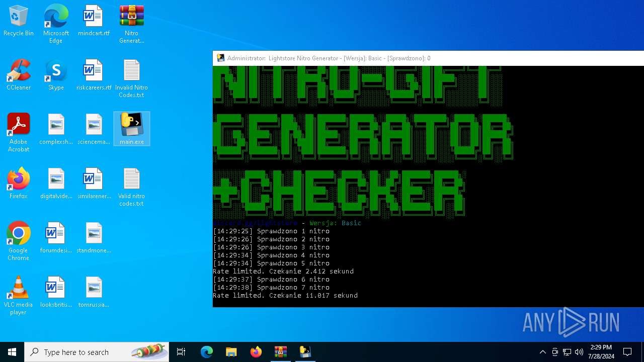
Task: Open Google Chrome desktop shortcut
Action: [x=19, y=241]
